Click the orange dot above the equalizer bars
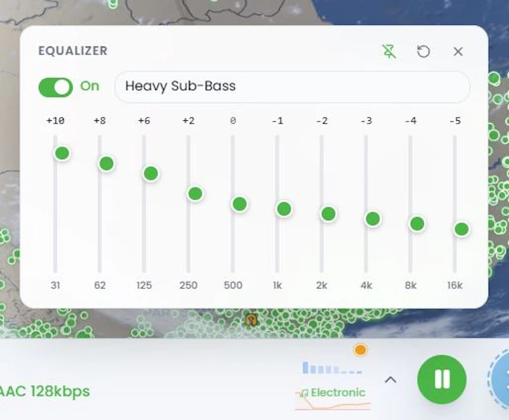The height and width of the screenshot is (420, 509). coord(360,350)
